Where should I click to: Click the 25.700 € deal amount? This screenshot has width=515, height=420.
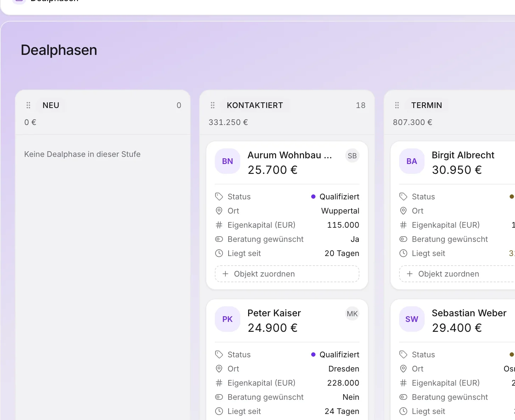click(273, 170)
